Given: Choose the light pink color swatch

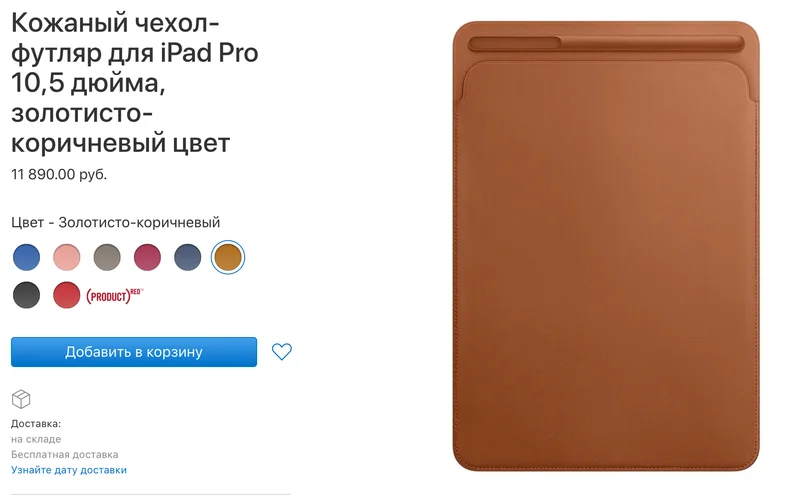Looking at the screenshot, I should tap(67, 257).
